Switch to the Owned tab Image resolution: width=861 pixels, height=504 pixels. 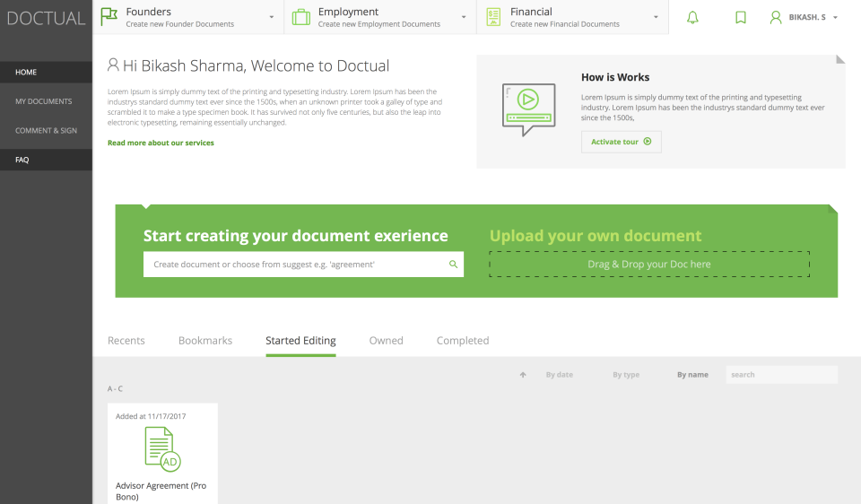(x=386, y=341)
